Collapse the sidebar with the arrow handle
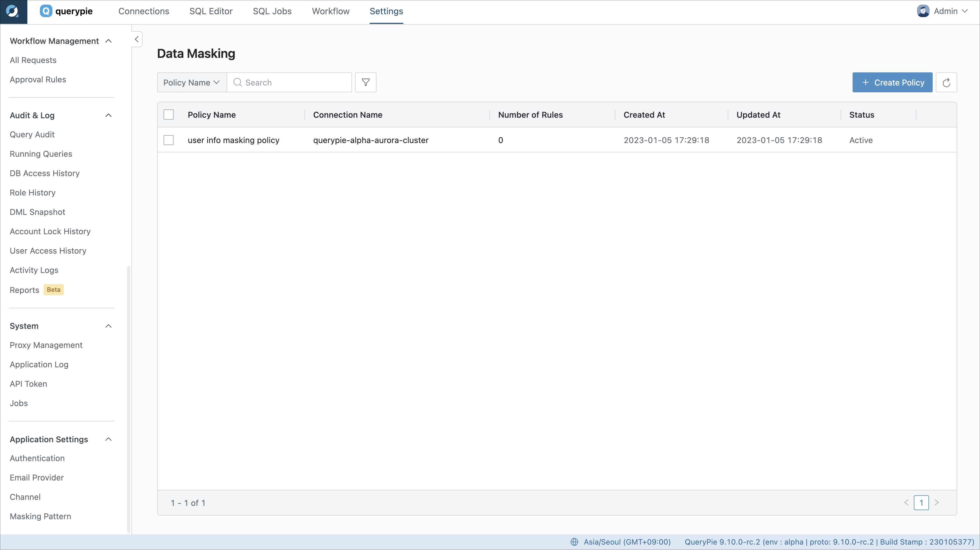 tap(137, 39)
